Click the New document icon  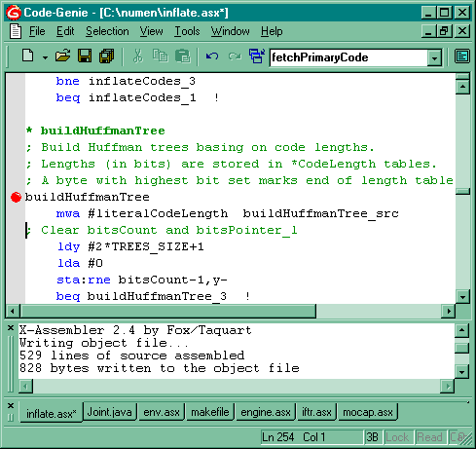coord(28,56)
